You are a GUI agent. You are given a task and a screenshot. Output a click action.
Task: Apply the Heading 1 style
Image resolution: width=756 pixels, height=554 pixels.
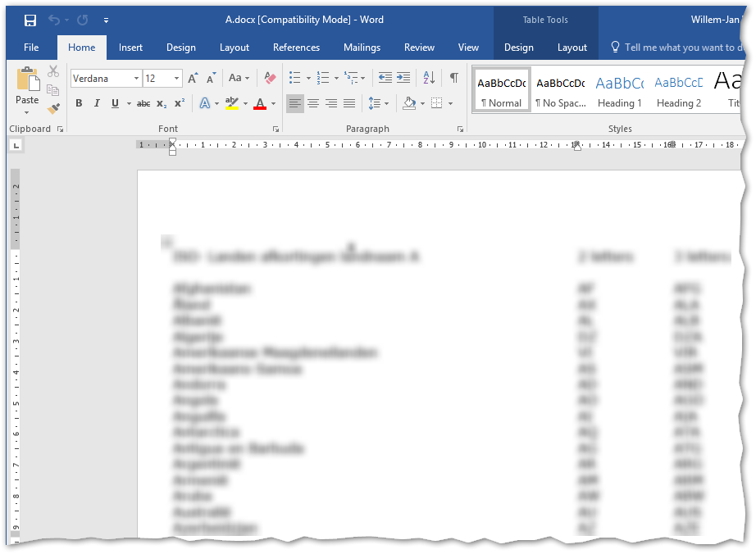[x=619, y=89]
